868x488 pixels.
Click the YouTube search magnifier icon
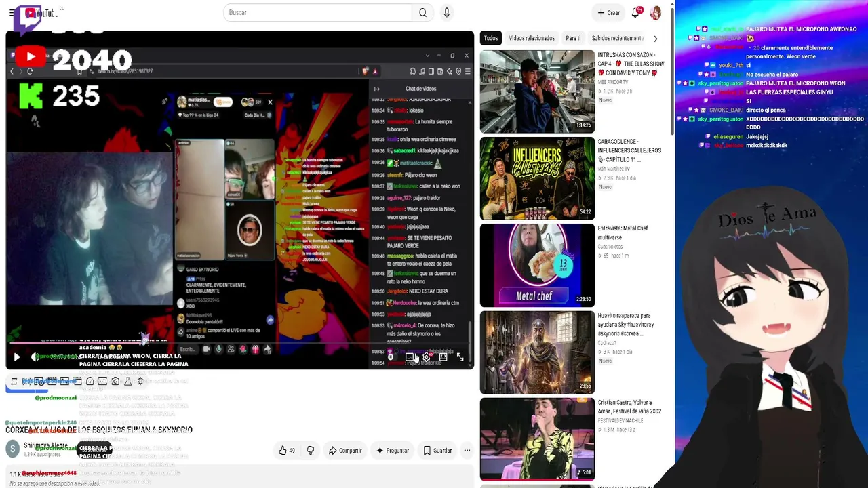[x=422, y=12]
